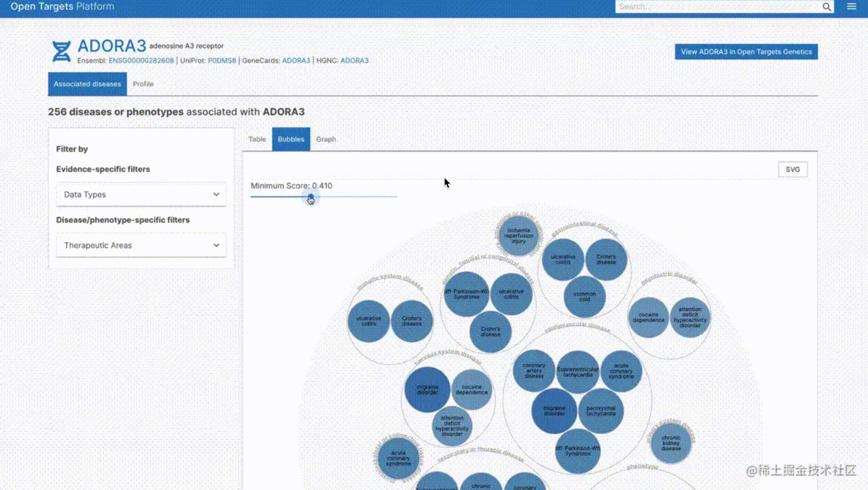868x490 pixels.
Task: Download the SVG export
Action: pyautogui.click(x=792, y=169)
